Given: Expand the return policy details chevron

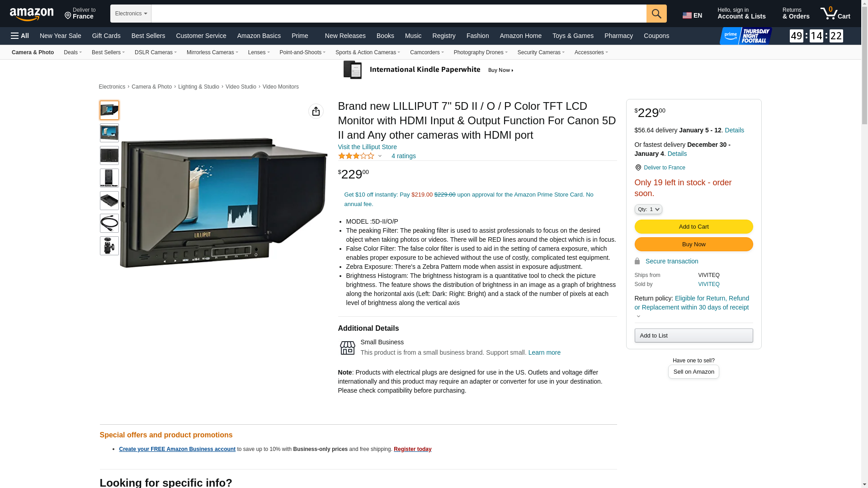Looking at the screenshot, I should (638, 316).
